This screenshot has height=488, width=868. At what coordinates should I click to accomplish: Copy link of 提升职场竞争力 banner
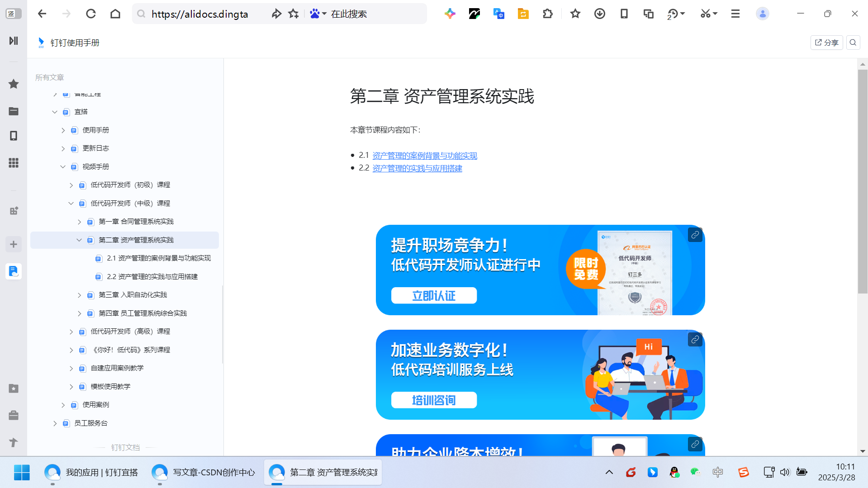pyautogui.click(x=695, y=235)
